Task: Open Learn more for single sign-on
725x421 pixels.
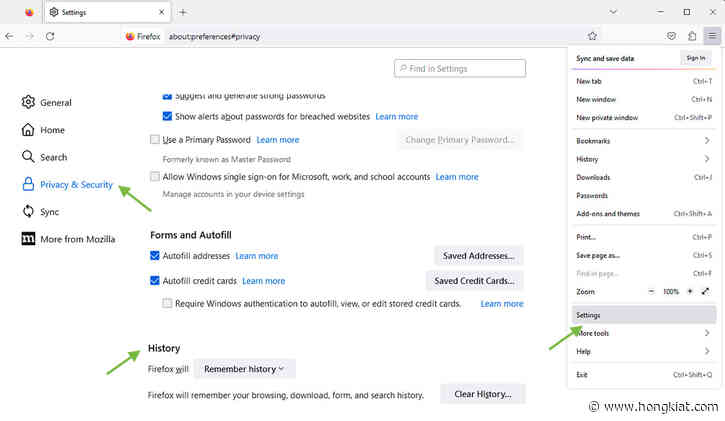Action: (457, 177)
